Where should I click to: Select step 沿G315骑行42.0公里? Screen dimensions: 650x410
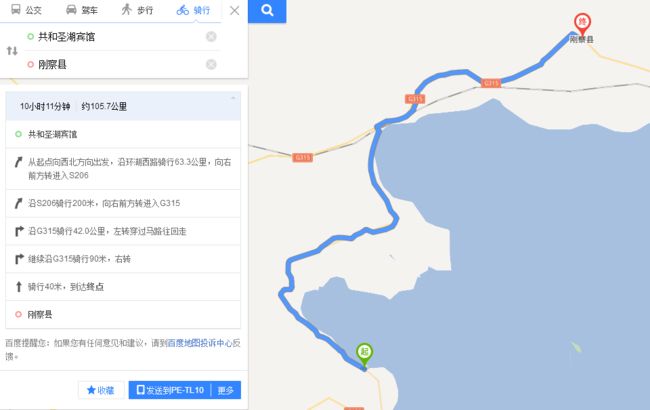[x=123, y=231]
